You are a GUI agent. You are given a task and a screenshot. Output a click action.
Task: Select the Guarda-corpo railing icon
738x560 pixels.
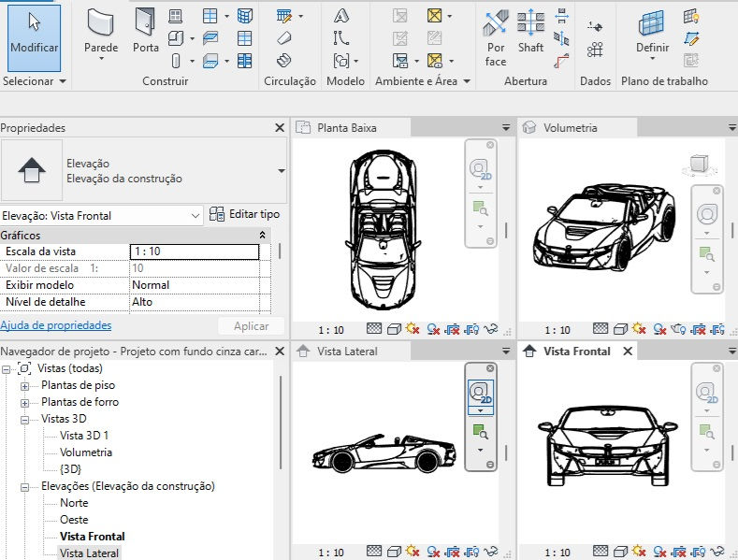click(x=284, y=16)
